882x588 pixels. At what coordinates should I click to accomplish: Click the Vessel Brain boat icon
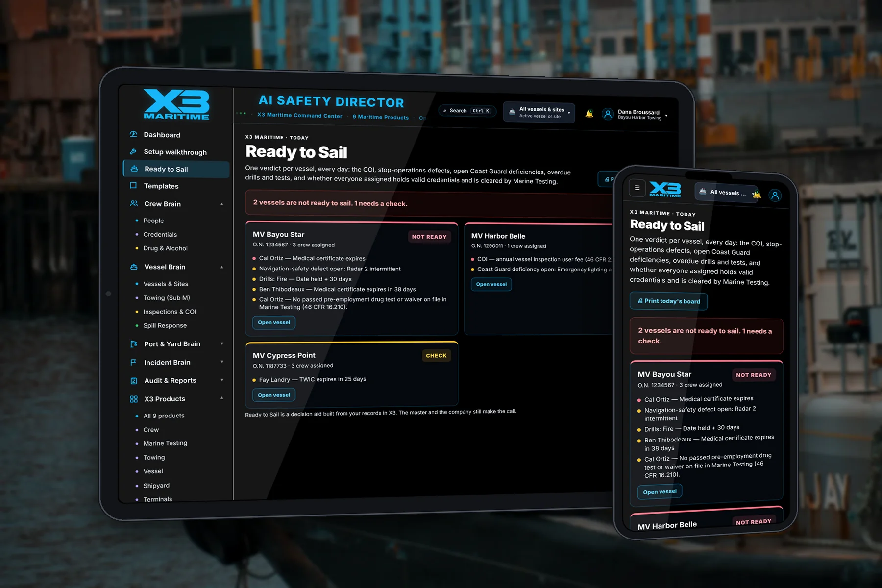pos(134,267)
